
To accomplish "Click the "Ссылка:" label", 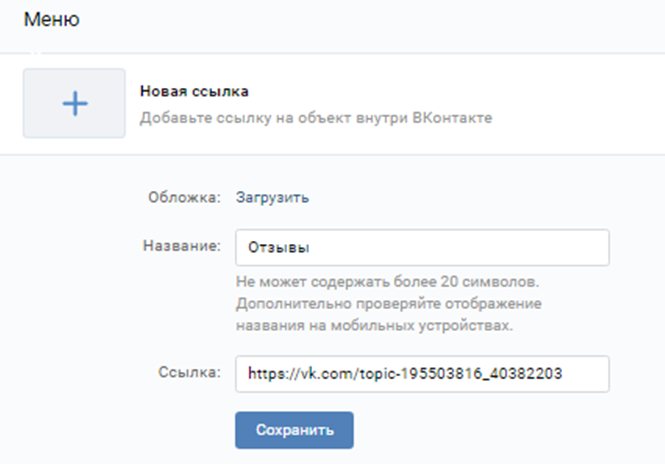I will coord(190,372).
